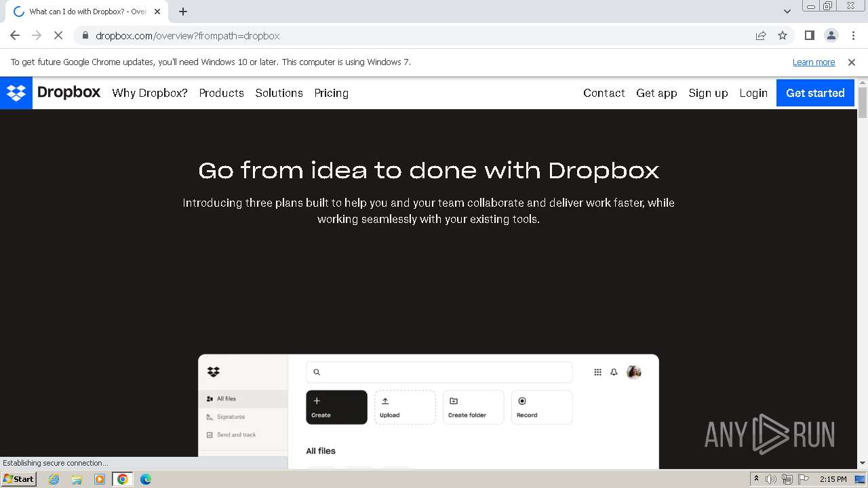Open Chrome profile avatar icon
868x488 pixels.
831,36
